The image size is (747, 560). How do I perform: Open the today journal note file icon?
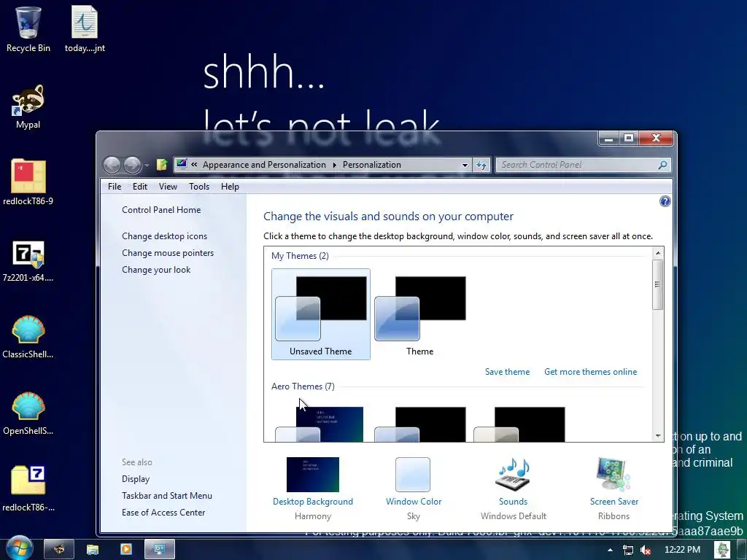pyautogui.click(x=85, y=29)
